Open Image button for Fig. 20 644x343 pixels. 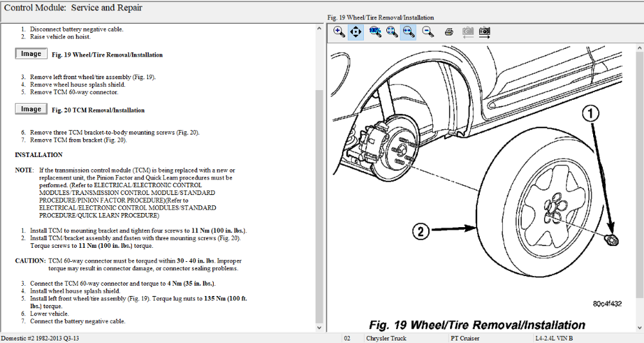[x=31, y=109]
